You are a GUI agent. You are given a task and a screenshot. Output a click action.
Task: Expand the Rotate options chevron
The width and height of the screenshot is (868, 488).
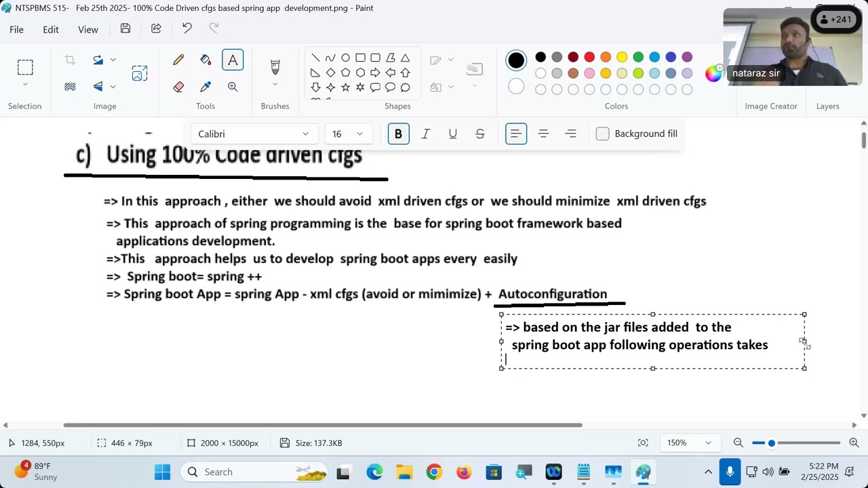coord(113,60)
